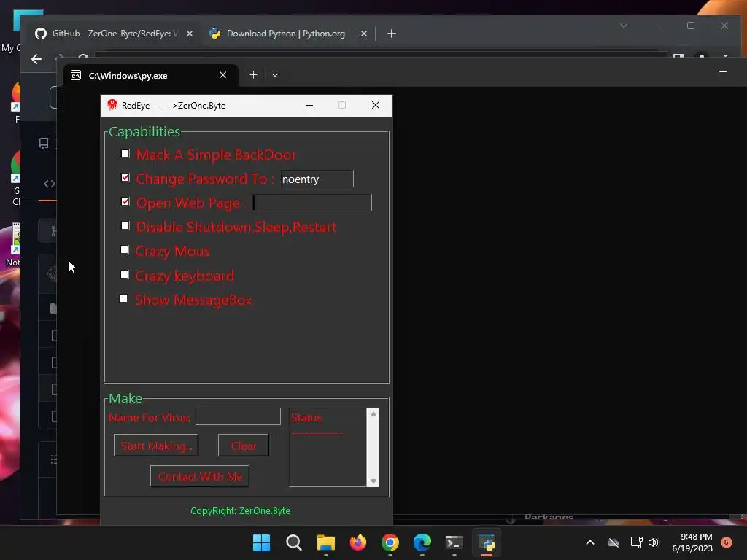Open a new terminal tab
This screenshot has width=747, height=560.
click(253, 75)
